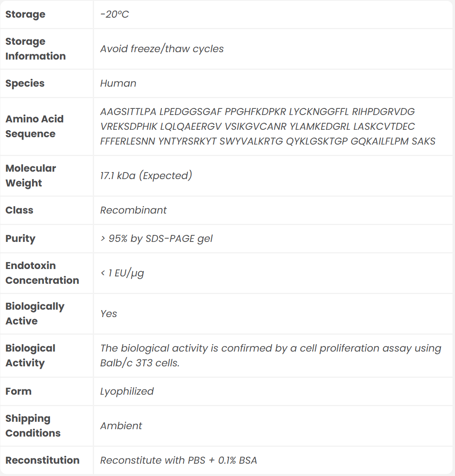This screenshot has height=476, width=455.
Task: Select the Purity row label
Action: pos(21,239)
